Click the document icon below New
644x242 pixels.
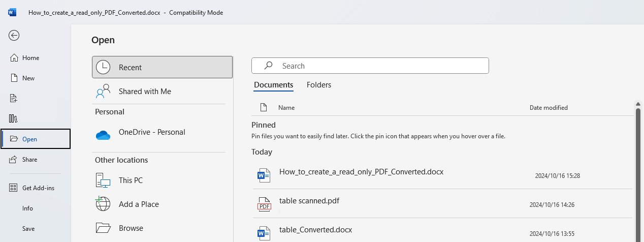coord(14,98)
